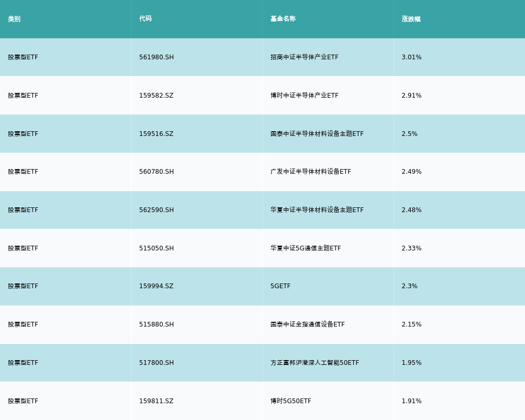525x420 pixels.
Task: Click the 涨跌幅 column header
Action: (x=411, y=19)
